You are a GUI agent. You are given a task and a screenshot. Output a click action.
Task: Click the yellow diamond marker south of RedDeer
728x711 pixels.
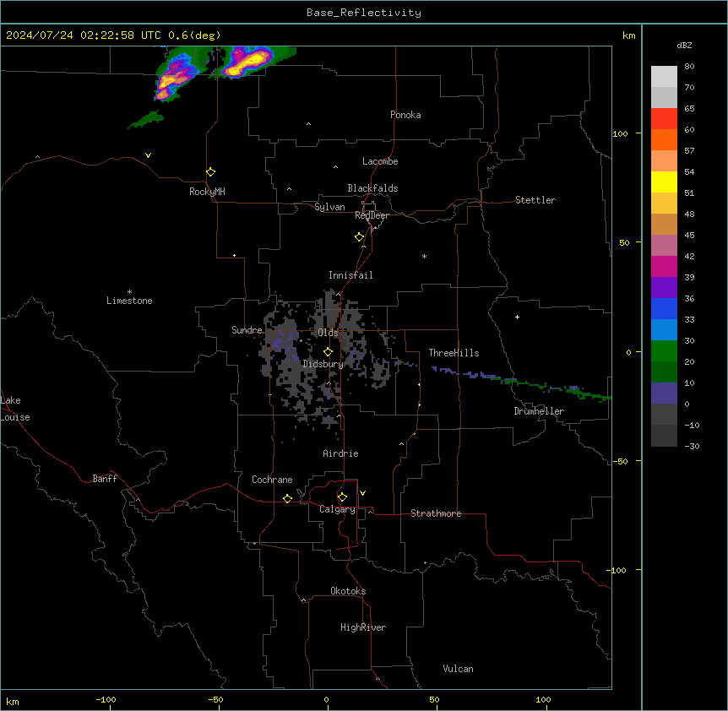360,237
